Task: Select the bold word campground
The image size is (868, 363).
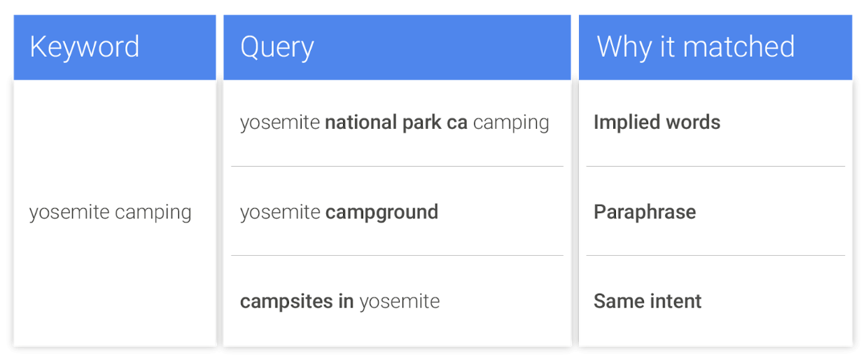Action: 381,212
